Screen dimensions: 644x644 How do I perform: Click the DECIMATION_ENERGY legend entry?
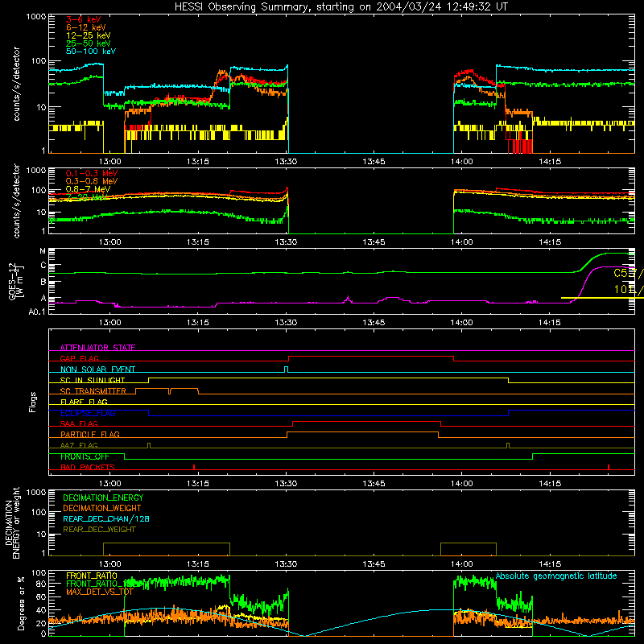pyautogui.click(x=103, y=497)
